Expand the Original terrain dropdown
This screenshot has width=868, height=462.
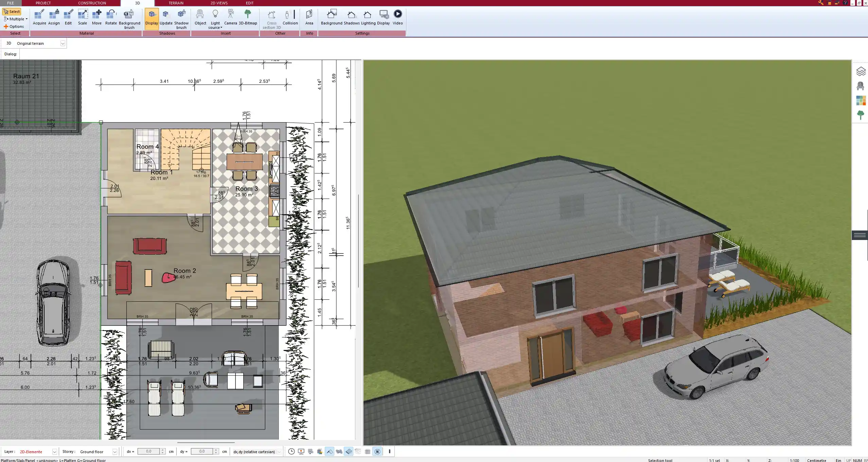click(x=63, y=43)
